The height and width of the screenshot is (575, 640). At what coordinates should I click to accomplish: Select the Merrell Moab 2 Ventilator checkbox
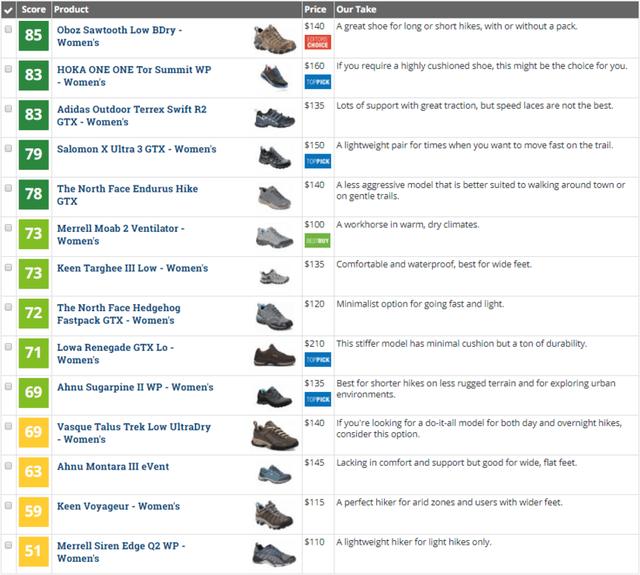pos(9,229)
